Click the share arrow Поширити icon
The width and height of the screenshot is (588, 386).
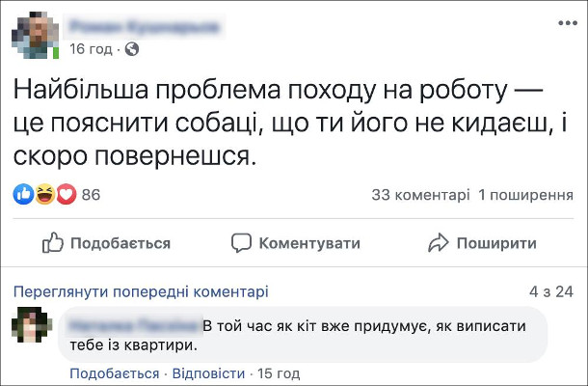(x=440, y=244)
